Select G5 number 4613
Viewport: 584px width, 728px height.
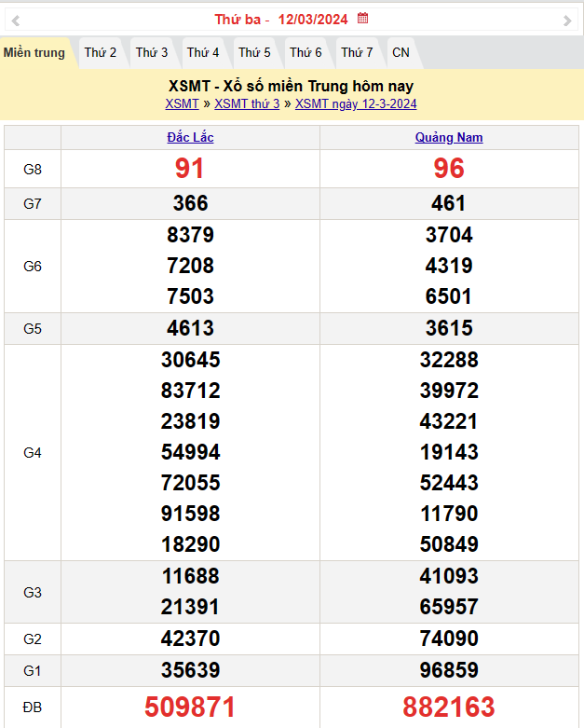(190, 328)
